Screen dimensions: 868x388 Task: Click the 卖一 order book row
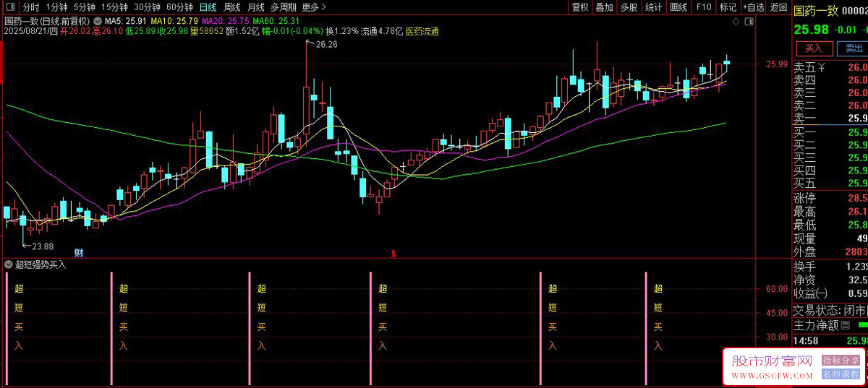[830, 118]
